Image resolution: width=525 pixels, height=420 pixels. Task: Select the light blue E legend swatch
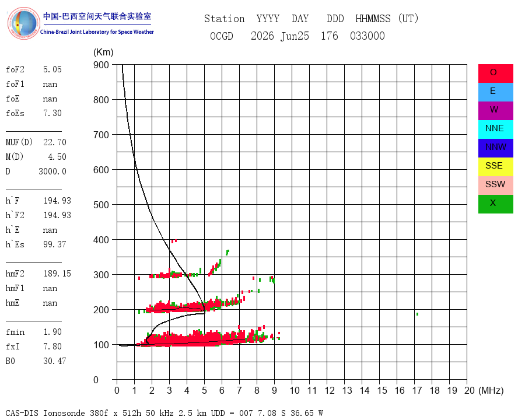[x=495, y=92]
